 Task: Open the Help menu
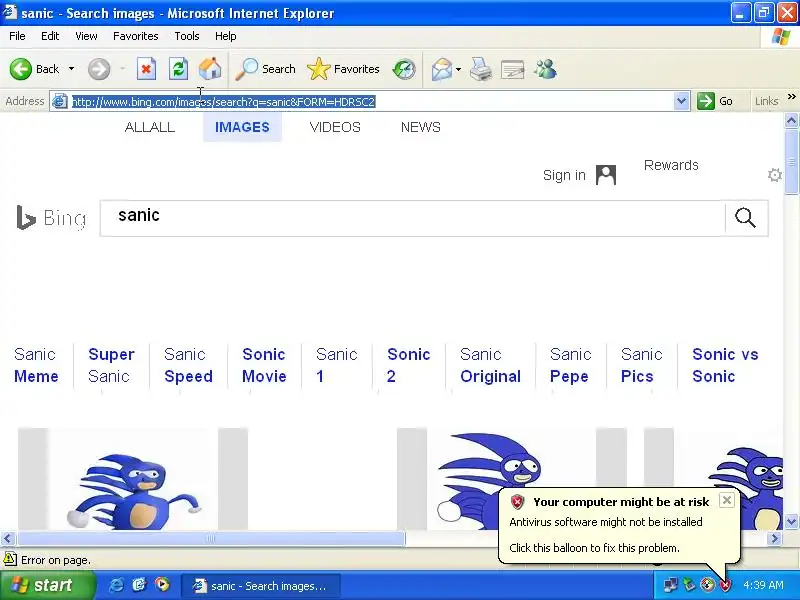coord(226,36)
